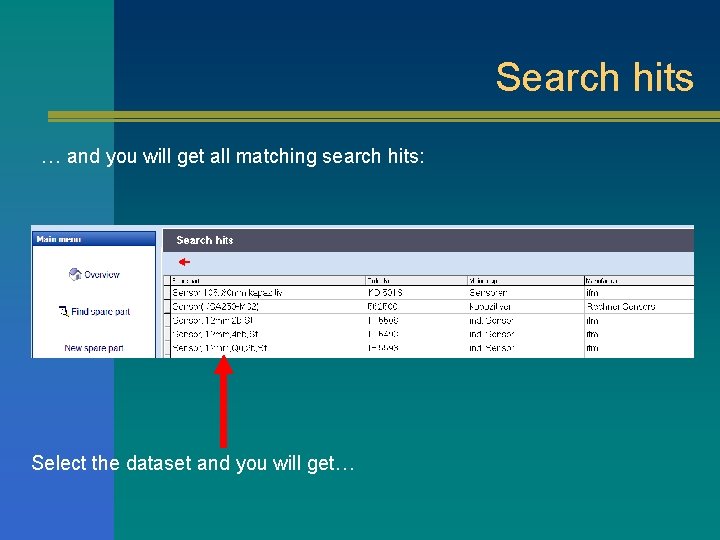Open the Overview menu link
Viewport: 720px width, 540px height.
101,275
